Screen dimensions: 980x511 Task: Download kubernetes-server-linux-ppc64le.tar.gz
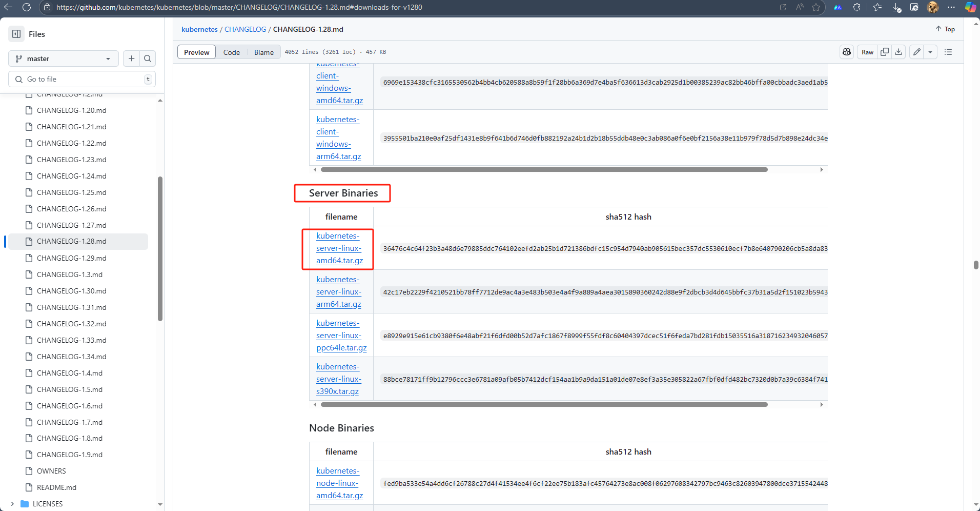click(341, 336)
